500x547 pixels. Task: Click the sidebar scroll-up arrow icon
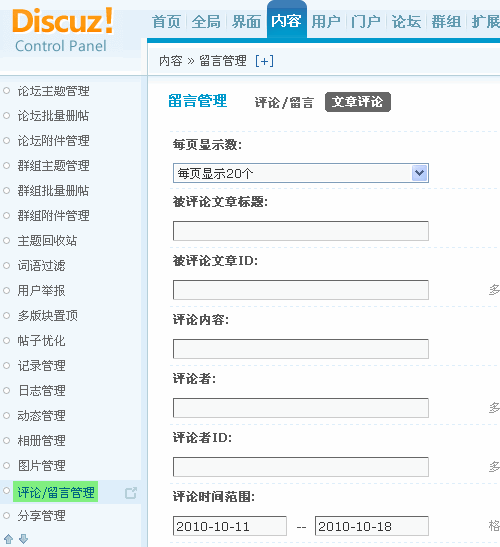pos(9,539)
